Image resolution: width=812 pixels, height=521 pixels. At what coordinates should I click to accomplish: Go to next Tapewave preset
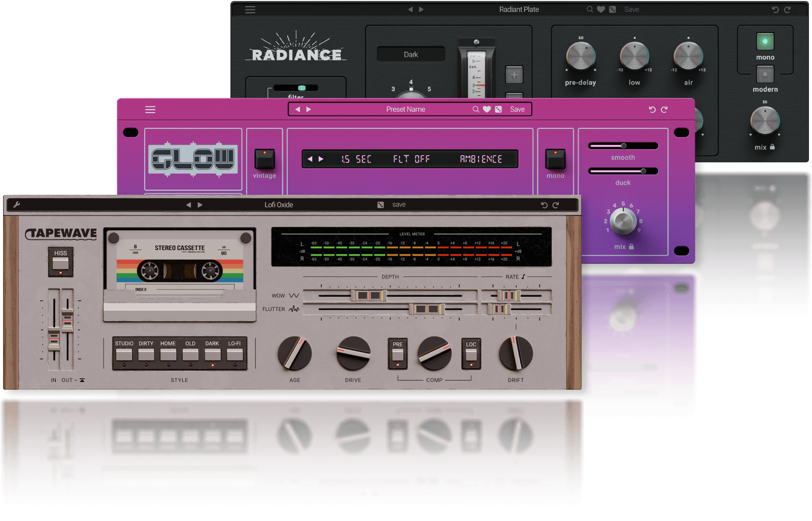[x=200, y=205]
